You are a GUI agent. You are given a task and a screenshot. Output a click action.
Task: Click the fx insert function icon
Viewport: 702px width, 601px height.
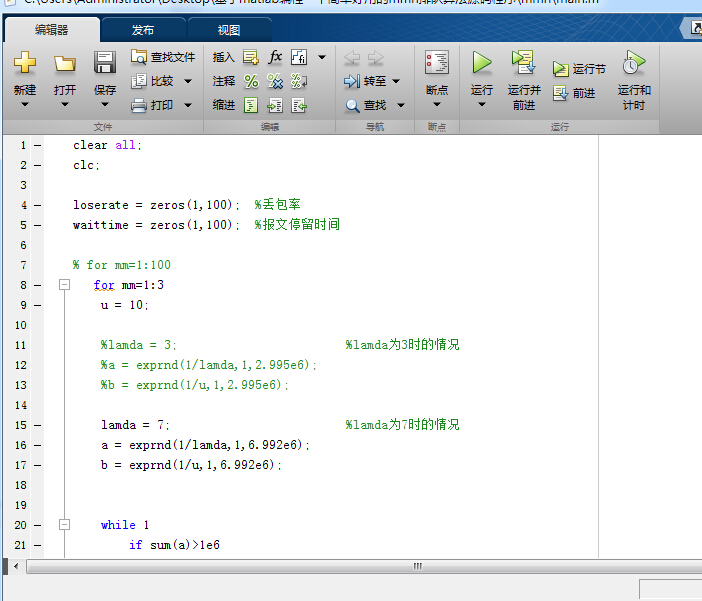pyautogui.click(x=275, y=57)
